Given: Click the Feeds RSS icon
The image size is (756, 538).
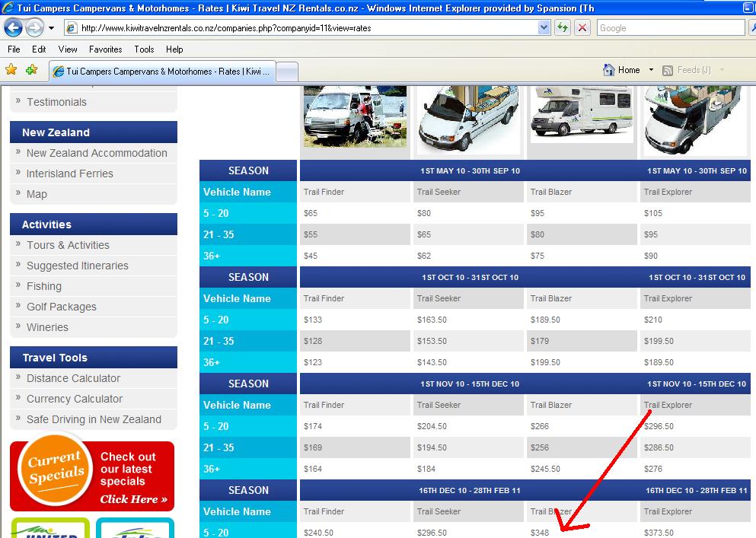Looking at the screenshot, I should click(x=668, y=70).
